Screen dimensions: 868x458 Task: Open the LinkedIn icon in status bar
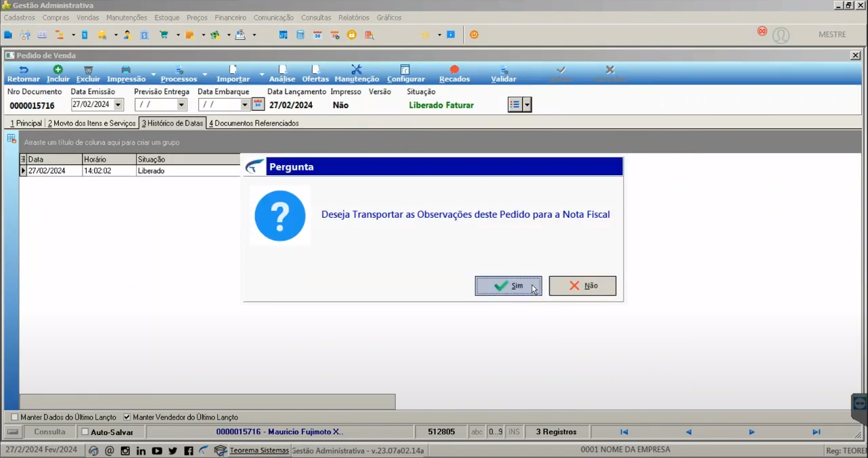(141, 451)
